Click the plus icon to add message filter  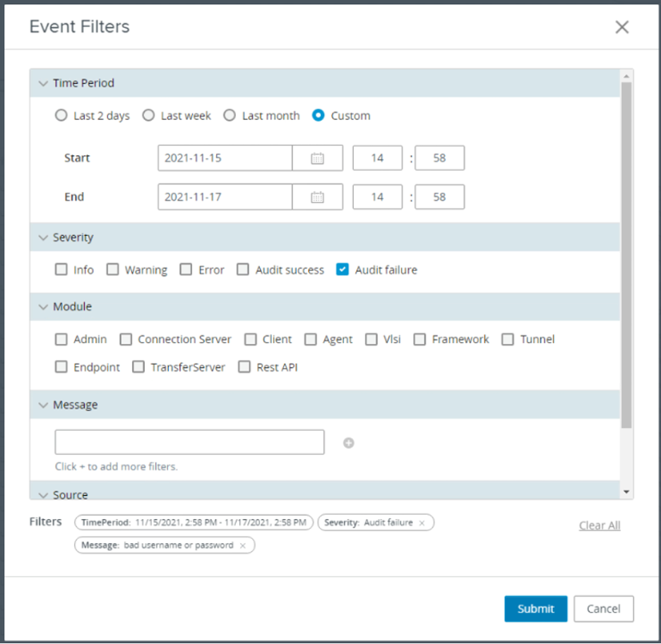(x=349, y=443)
